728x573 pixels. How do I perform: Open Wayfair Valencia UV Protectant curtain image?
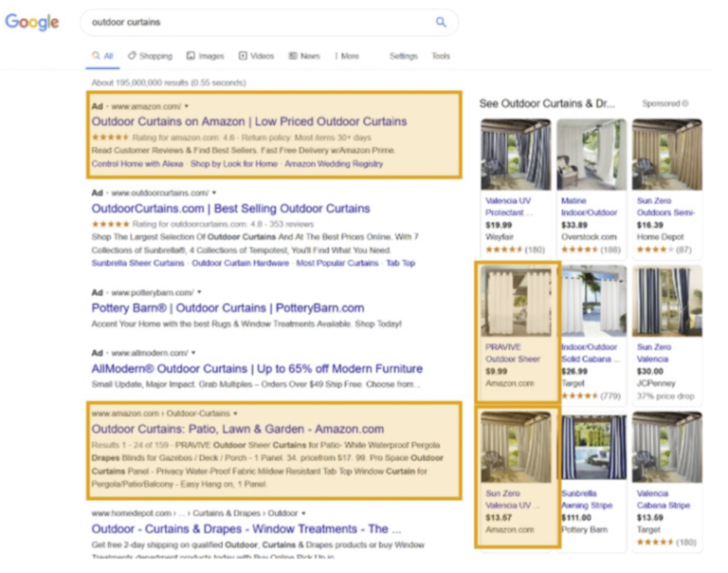coord(516,155)
